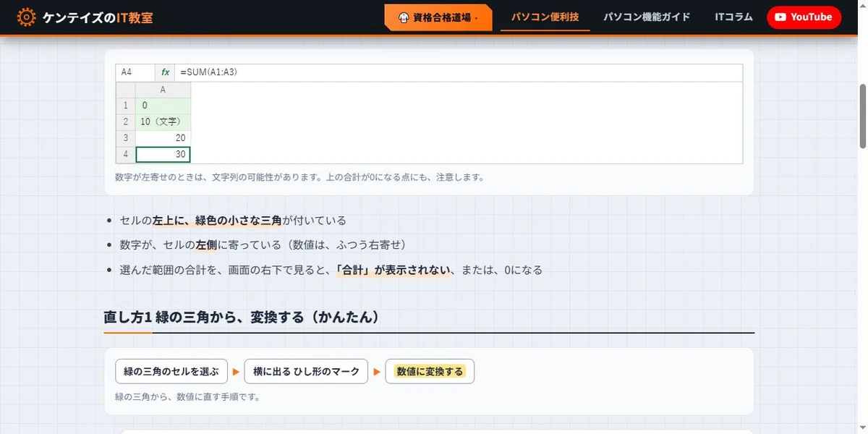
Task: Click the page's vertical scrollbar thumb
Action: pos(861,116)
